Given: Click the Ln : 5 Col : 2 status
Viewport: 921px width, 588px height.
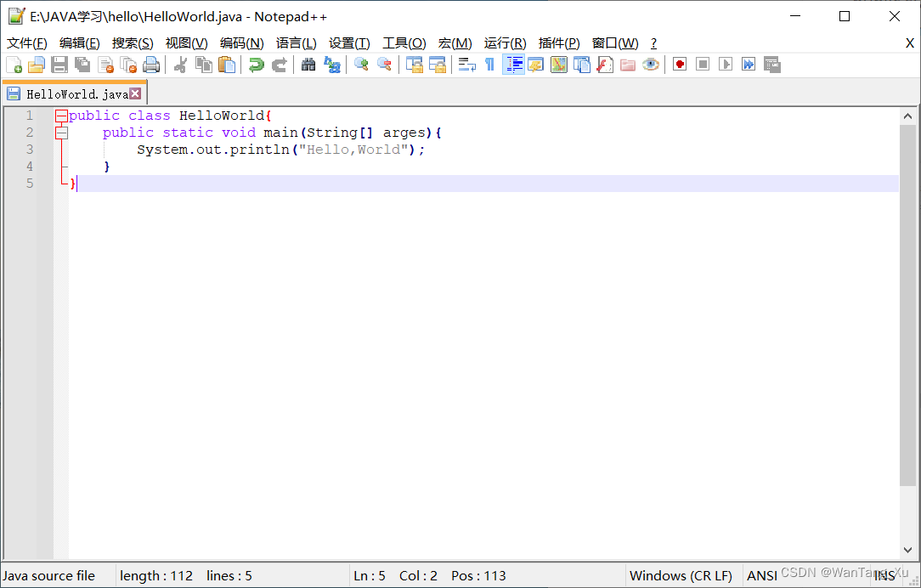Looking at the screenshot, I should tap(395, 575).
